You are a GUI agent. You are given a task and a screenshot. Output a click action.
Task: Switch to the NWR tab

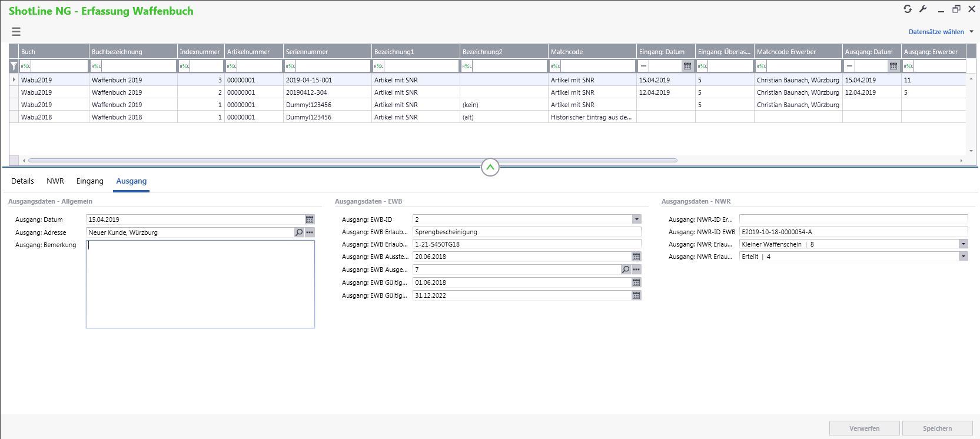55,181
